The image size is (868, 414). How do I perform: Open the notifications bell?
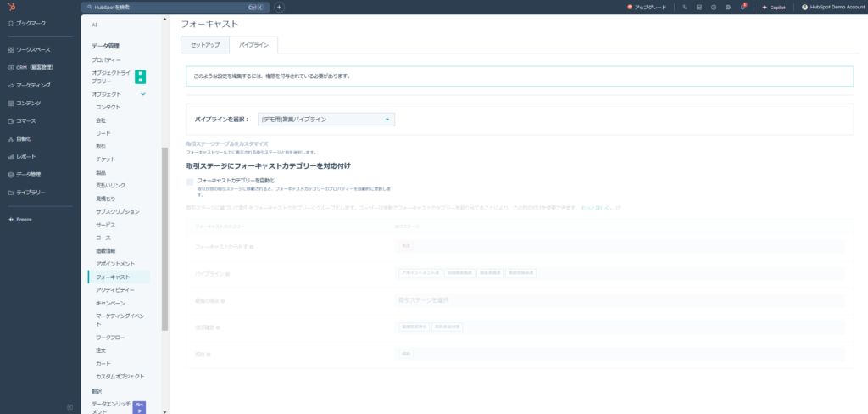pyautogui.click(x=743, y=7)
